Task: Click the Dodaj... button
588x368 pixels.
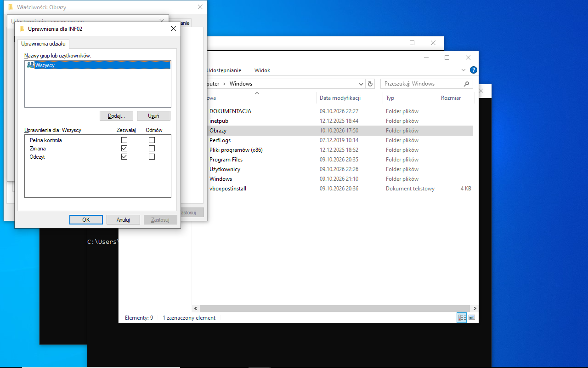Action: (x=116, y=116)
